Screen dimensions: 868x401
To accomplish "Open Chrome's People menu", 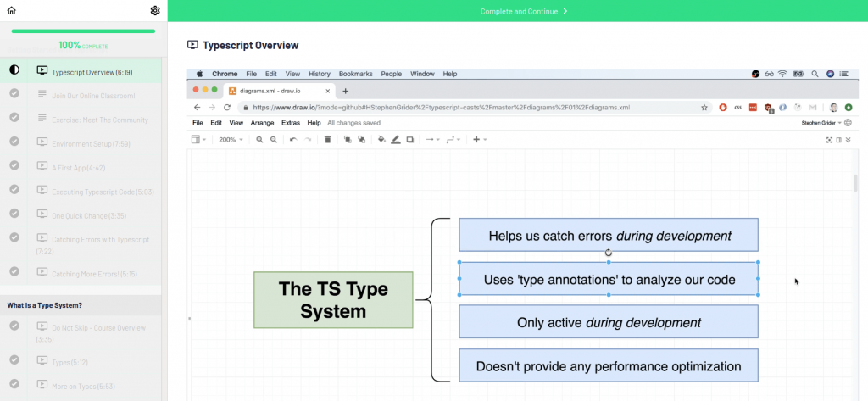I will [x=391, y=74].
